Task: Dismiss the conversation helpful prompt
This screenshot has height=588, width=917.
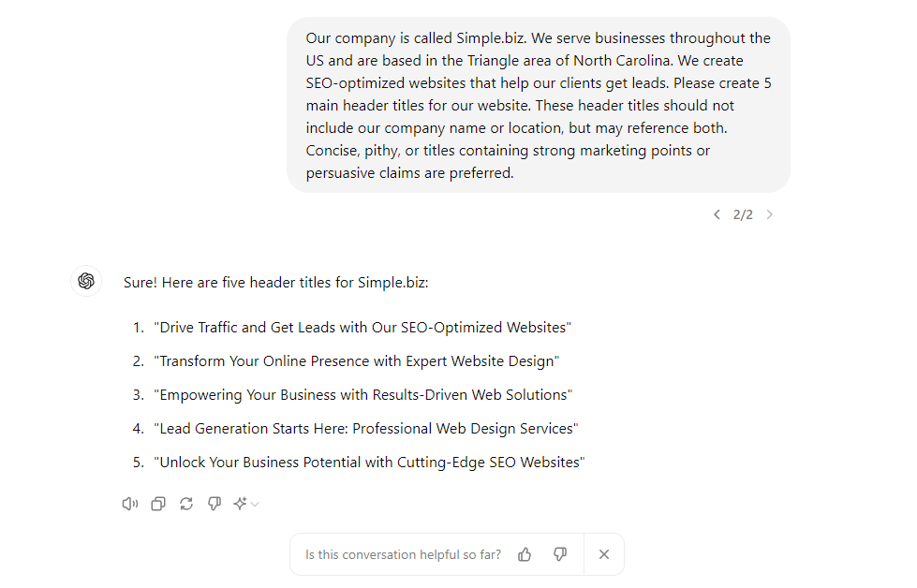Action: (604, 554)
